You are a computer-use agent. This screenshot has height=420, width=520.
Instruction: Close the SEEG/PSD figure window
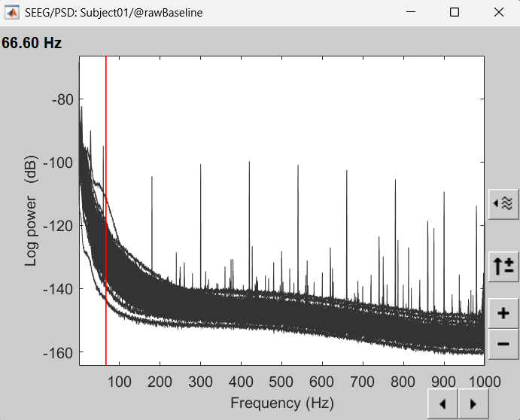tap(497, 13)
